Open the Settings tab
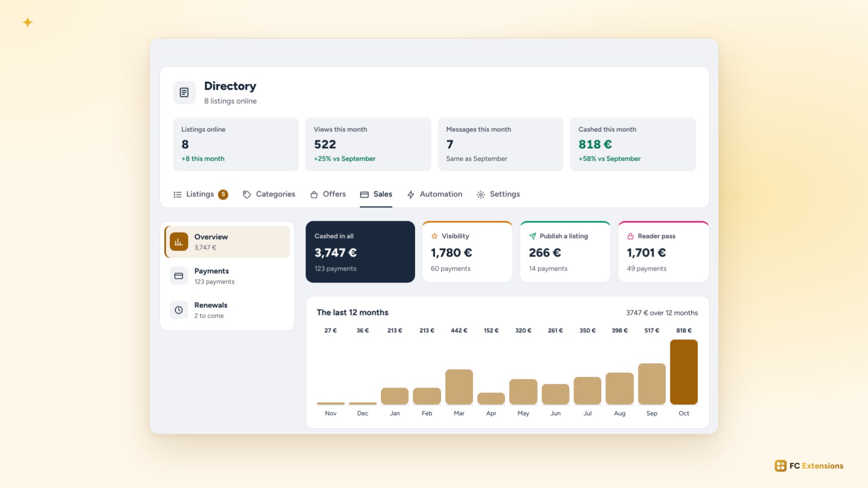The image size is (868, 488). pos(498,194)
